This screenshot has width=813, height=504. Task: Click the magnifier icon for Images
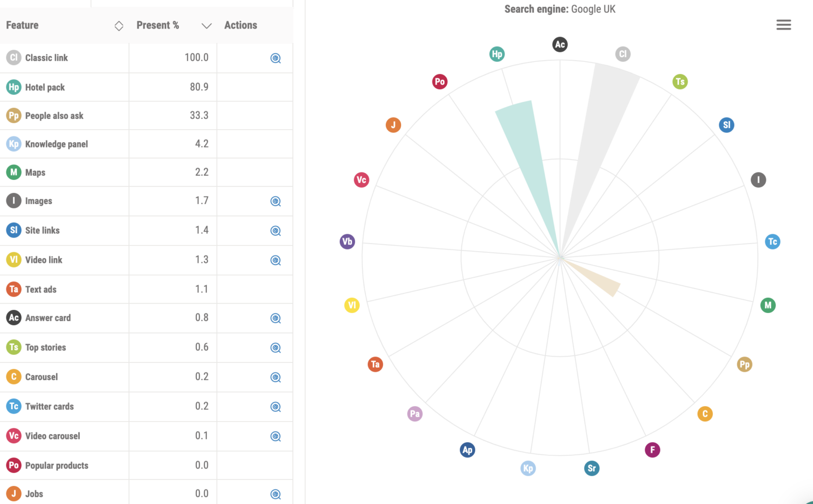[x=275, y=201]
